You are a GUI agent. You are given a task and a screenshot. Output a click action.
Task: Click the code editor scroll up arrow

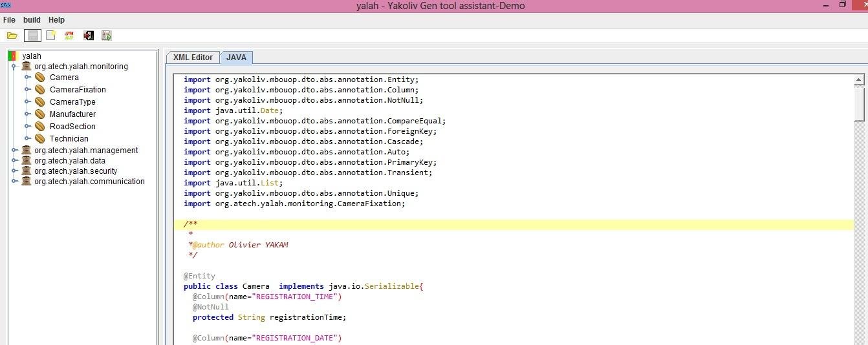pos(860,80)
